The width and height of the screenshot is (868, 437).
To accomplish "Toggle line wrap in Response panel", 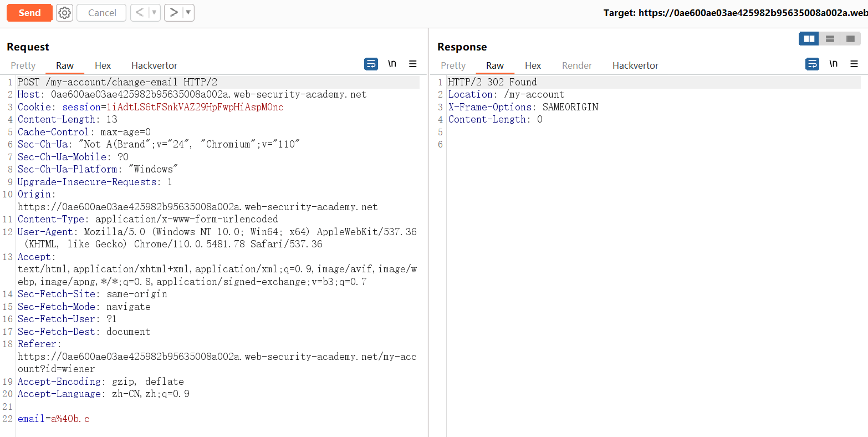I will point(812,64).
